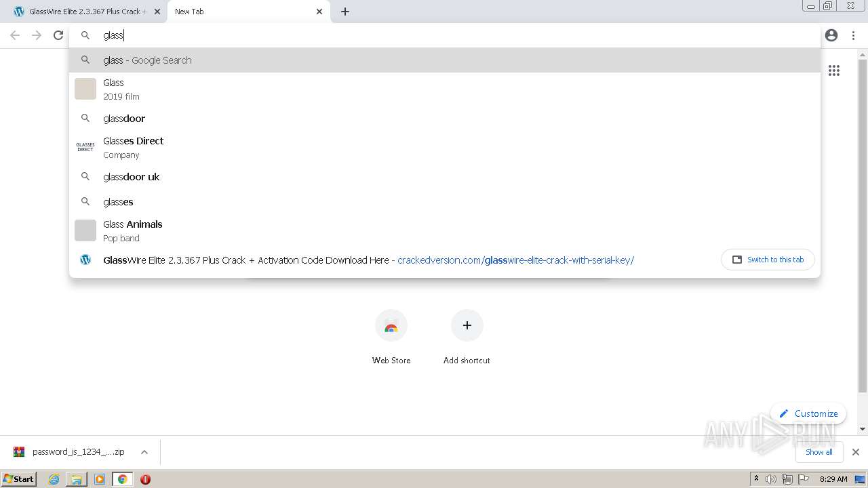Choose the glassdoor suggestion
The width and height of the screenshot is (868, 488).
tap(444, 118)
